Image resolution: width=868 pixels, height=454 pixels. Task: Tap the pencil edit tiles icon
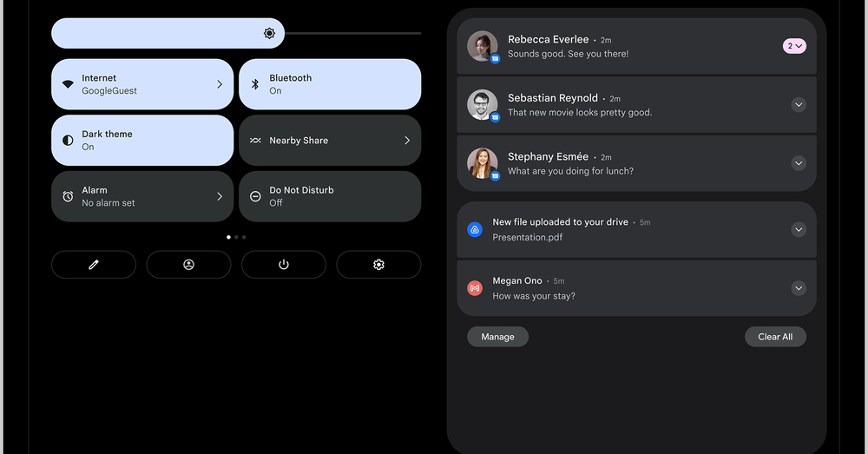pyautogui.click(x=94, y=265)
